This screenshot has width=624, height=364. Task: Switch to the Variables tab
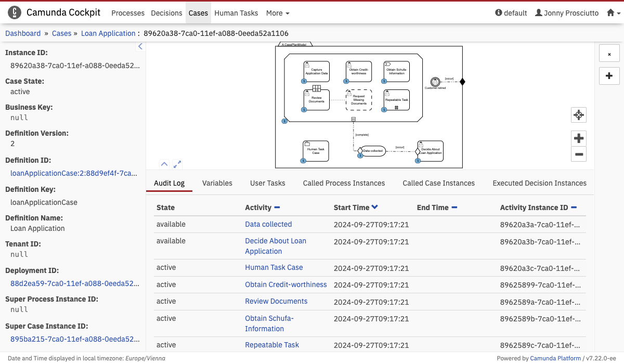pyautogui.click(x=217, y=183)
